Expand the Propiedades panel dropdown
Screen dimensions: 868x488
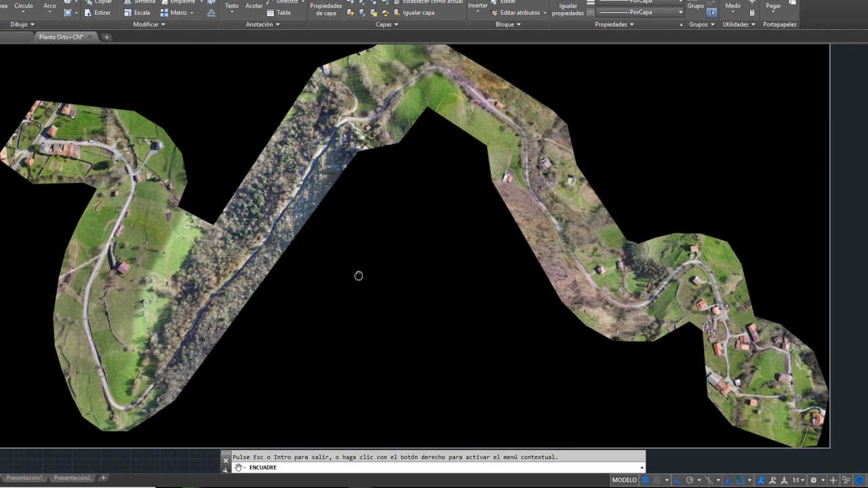pyautogui.click(x=614, y=24)
